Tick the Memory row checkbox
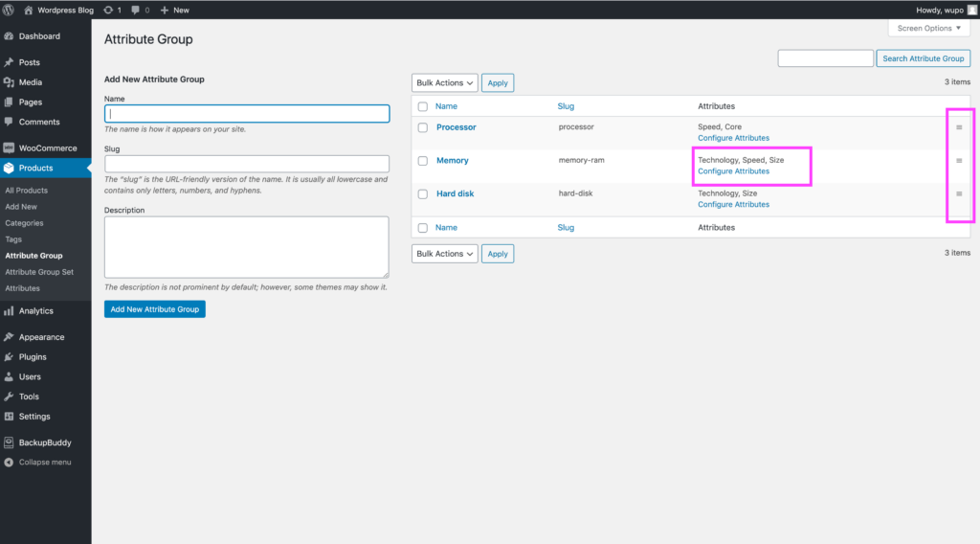Viewport: 980px width, 544px height. [423, 161]
